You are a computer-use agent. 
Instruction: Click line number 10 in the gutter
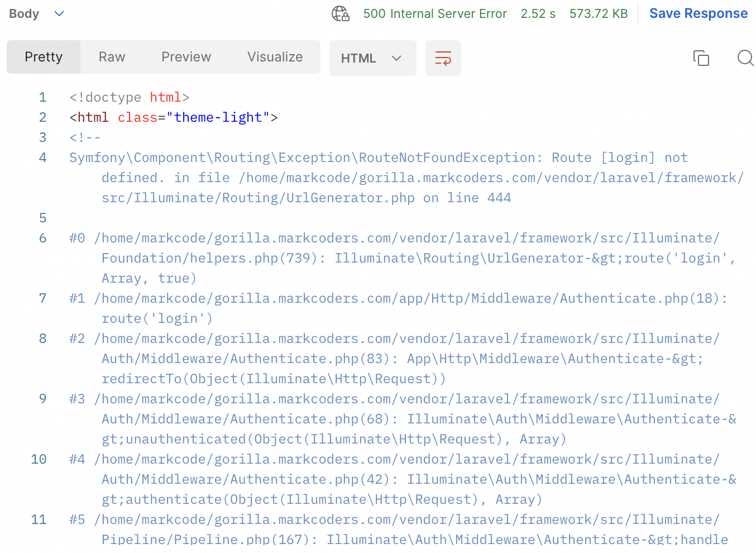coord(39,459)
